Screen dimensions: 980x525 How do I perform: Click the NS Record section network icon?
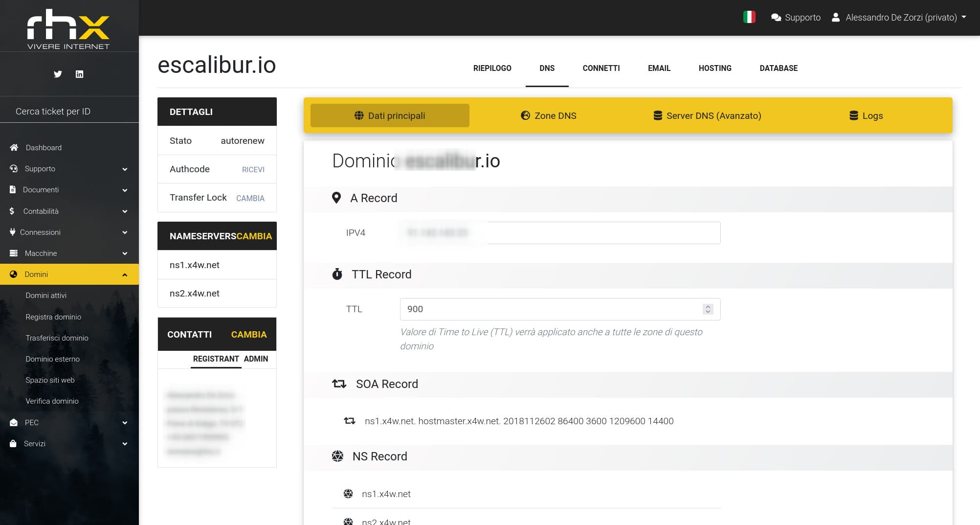337,456
